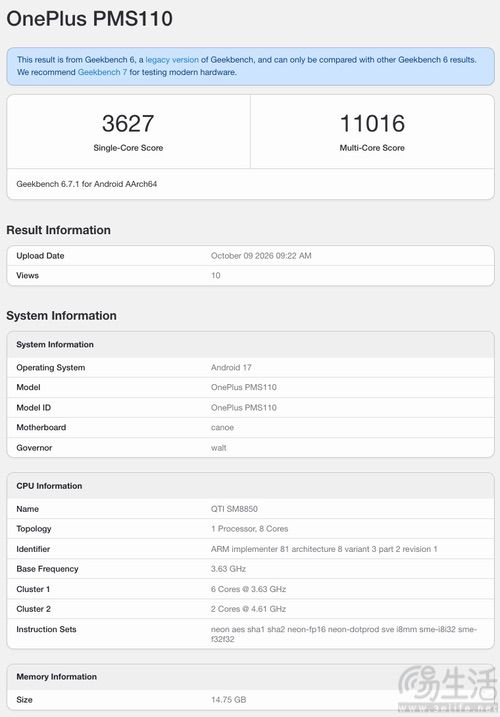Select the date 'October 09 2026 09:22 AM'

click(x=261, y=256)
